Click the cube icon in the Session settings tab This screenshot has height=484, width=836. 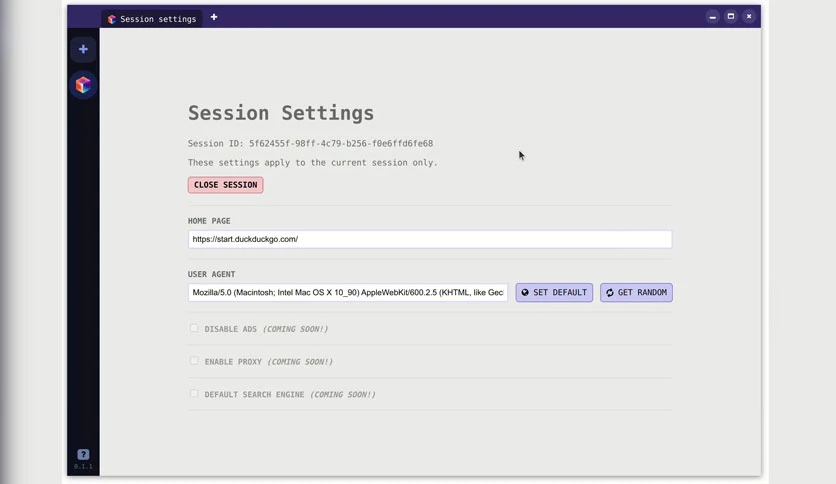(111, 19)
